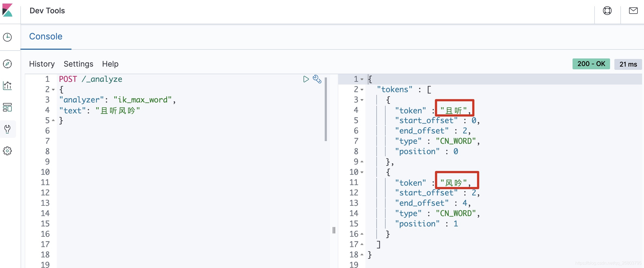Switch to the Console tab
The width and height of the screenshot is (644, 268).
click(x=46, y=36)
